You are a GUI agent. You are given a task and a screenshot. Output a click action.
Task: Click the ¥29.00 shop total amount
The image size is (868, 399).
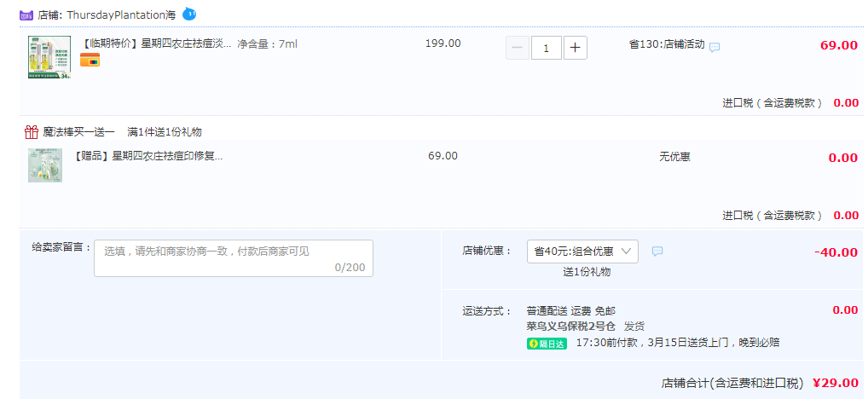836,383
